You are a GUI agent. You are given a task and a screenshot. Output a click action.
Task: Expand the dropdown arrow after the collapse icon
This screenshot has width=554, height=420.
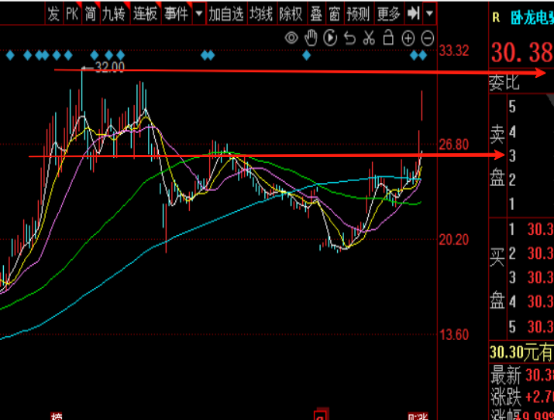pos(430,14)
